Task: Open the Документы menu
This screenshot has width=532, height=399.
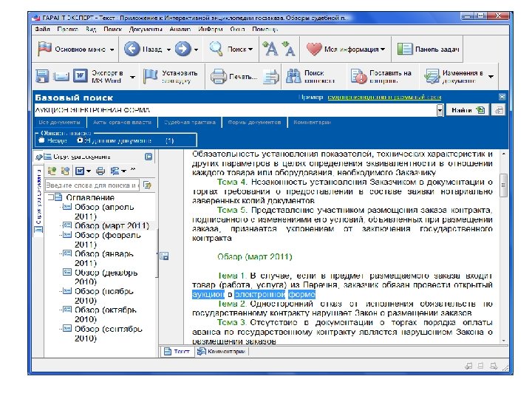Action: [x=146, y=29]
